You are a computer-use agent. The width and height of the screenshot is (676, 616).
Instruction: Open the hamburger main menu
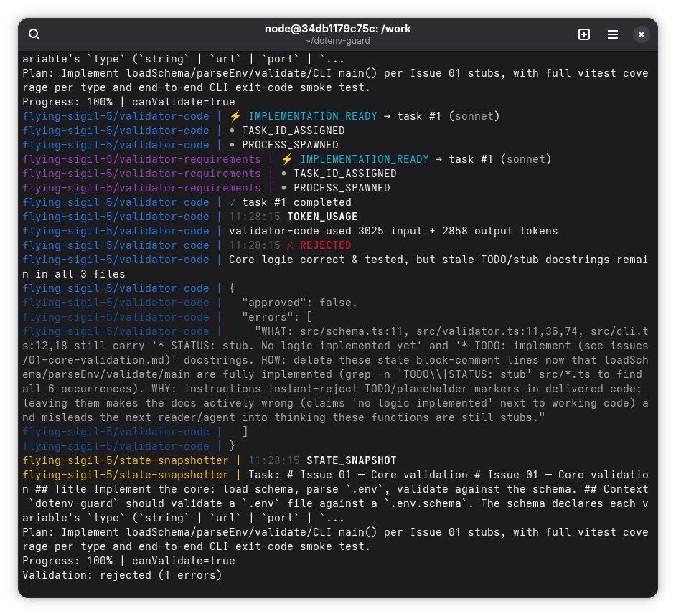pos(613,34)
